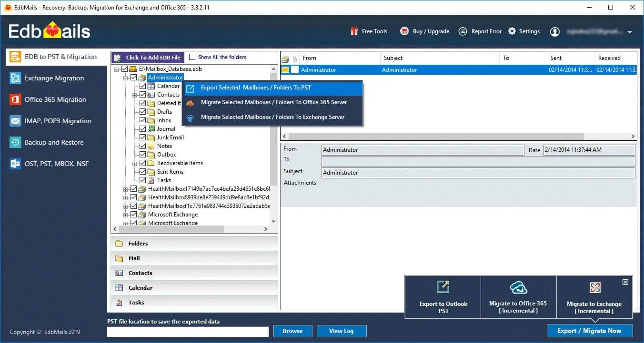644x343 pixels.
Task: Click the OST, PST, MBOX, NSF Outlook icon
Action: coord(16,164)
